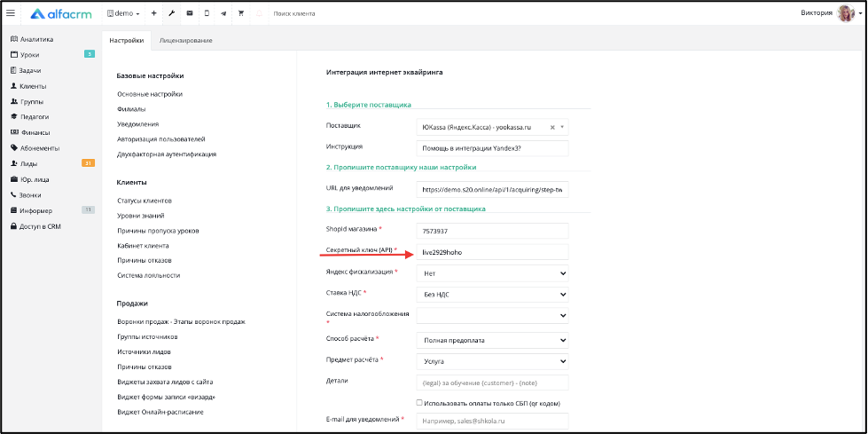Click the Лиды count badge 31
Image resolution: width=868 pixels, height=434 pixels.
[88, 163]
